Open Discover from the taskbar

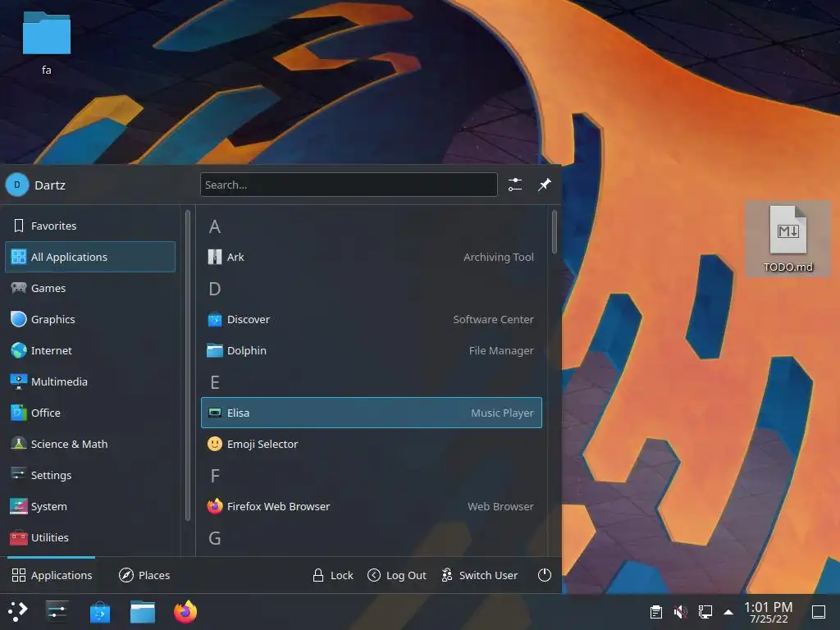click(x=99, y=611)
